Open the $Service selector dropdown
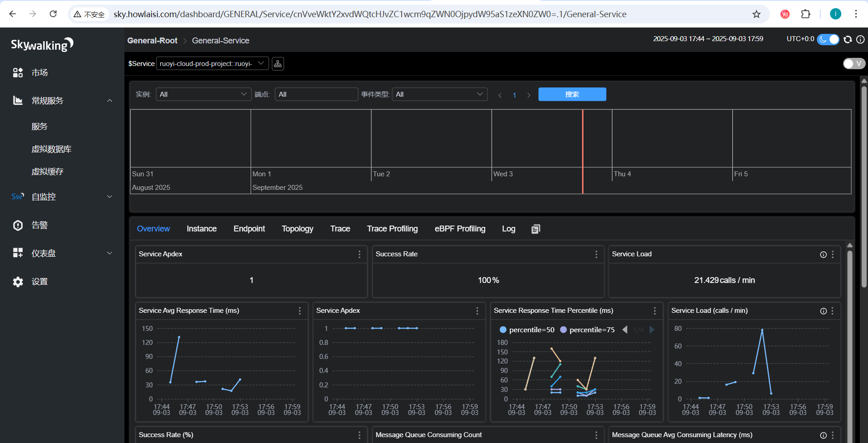 212,64
